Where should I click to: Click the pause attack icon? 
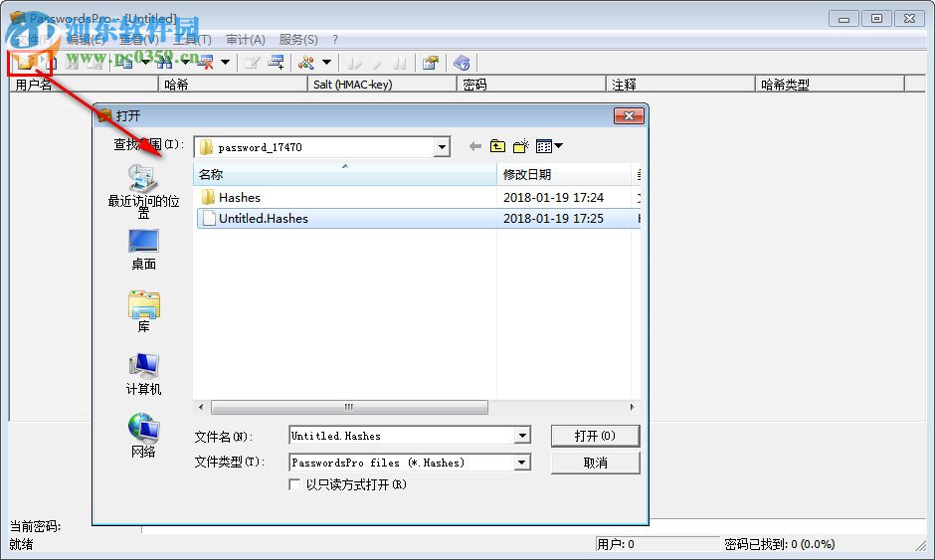point(400,62)
